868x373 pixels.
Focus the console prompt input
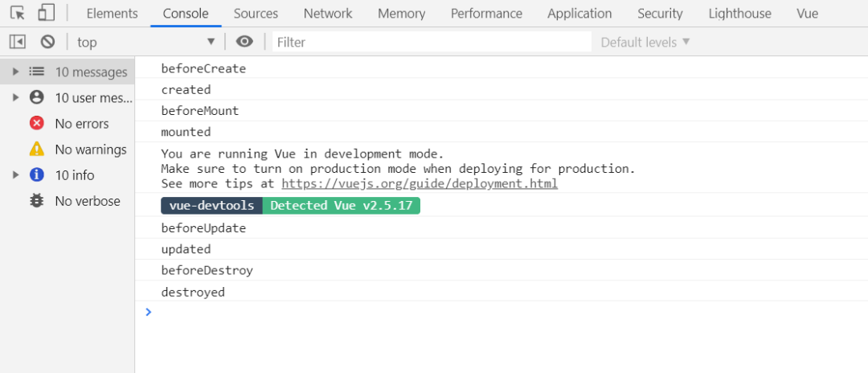pos(502,312)
